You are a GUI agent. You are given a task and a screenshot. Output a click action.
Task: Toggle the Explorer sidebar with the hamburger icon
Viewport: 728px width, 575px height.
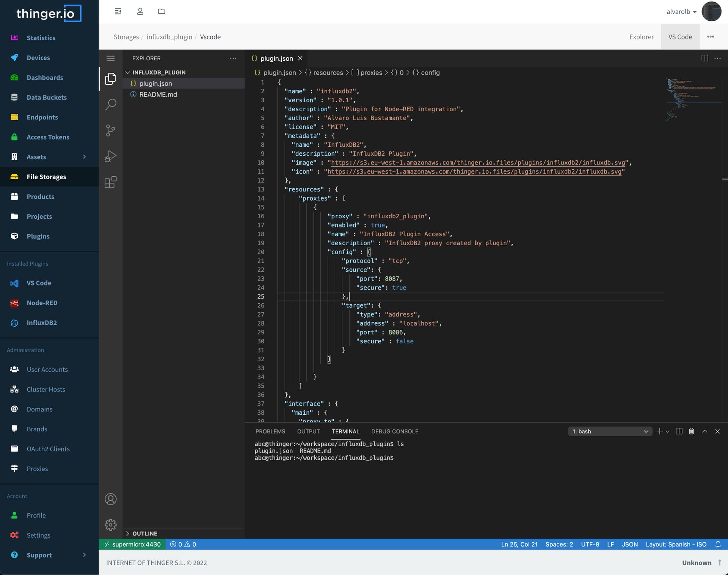[110, 58]
